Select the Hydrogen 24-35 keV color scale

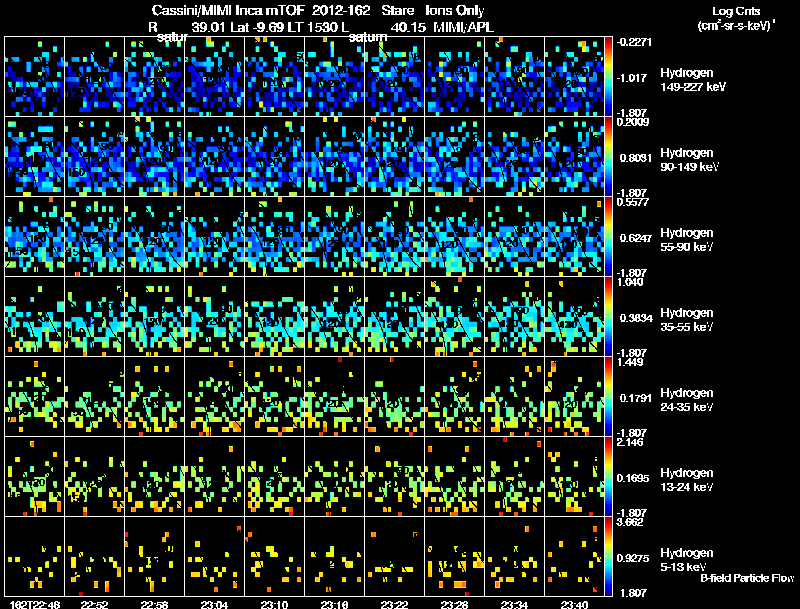click(x=608, y=396)
